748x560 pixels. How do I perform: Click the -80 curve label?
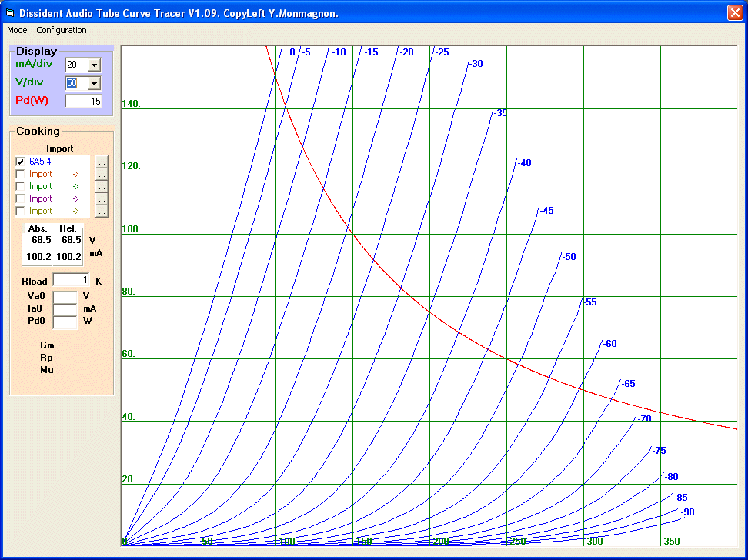click(x=672, y=477)
